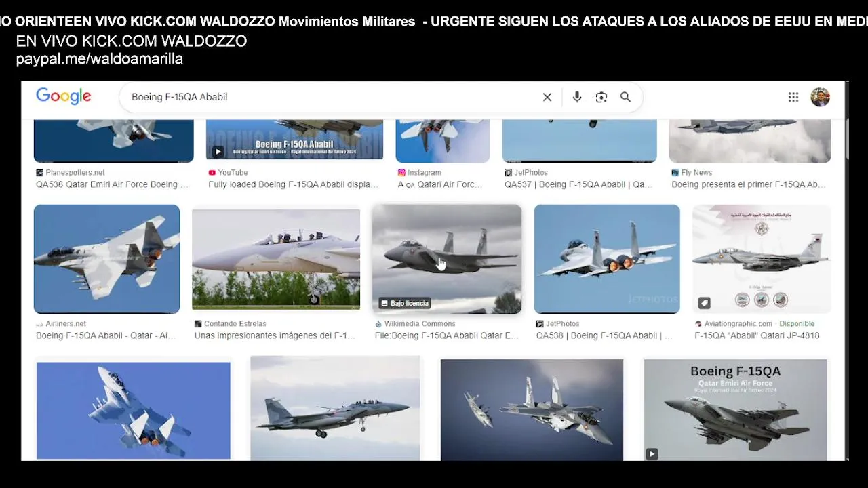The height and width of the screenshot is (488, 868).
Task: Open the A Qatari Air Force Instagram result
Action: 440,184
